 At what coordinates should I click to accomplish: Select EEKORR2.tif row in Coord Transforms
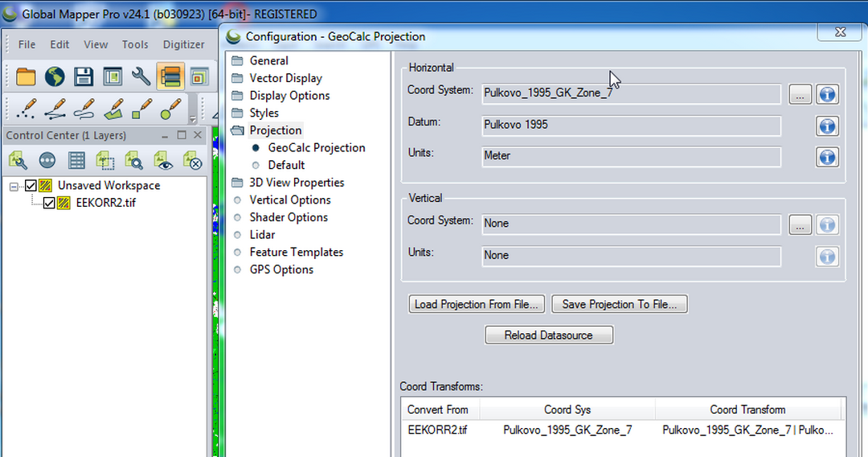(x=622, y=430)
